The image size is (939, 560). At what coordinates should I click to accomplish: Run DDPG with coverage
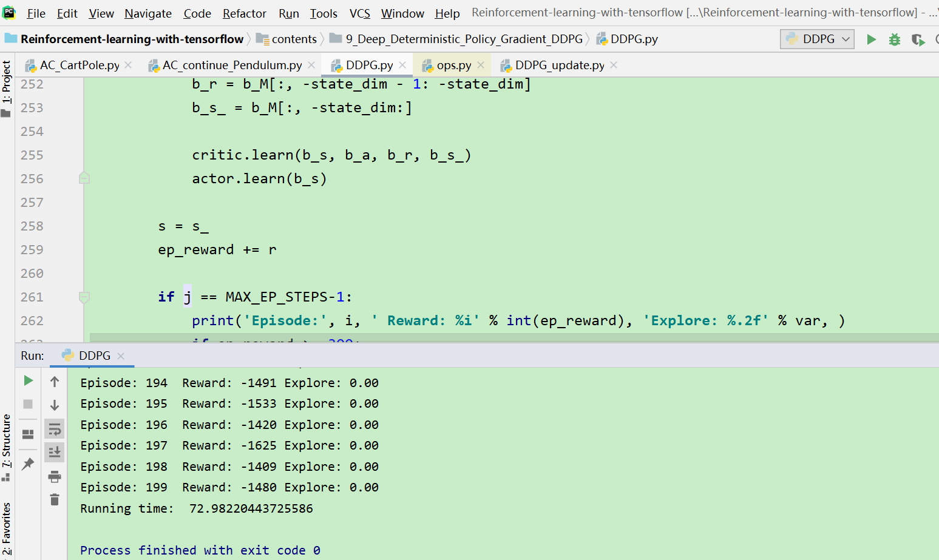pyautogui.click(x=918, y=38)
